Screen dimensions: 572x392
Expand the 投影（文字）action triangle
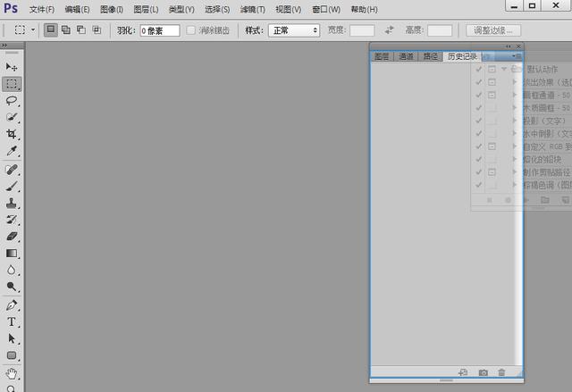coord(515,121)
